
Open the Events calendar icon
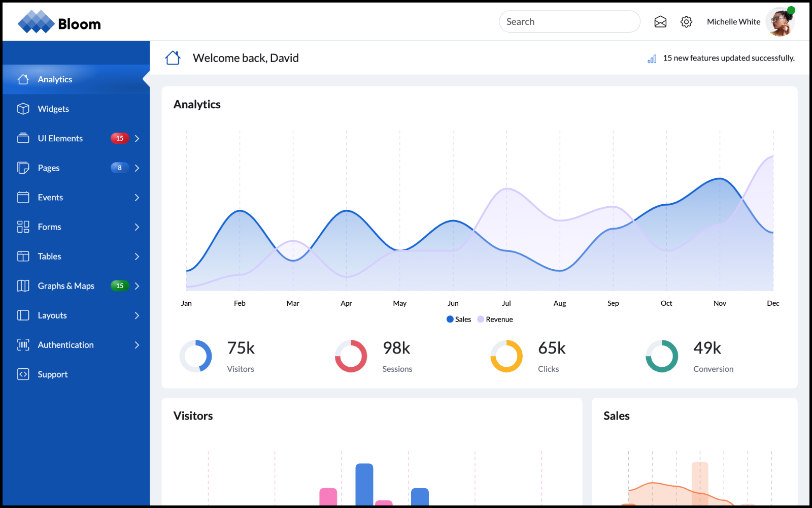tap(23, 197)
